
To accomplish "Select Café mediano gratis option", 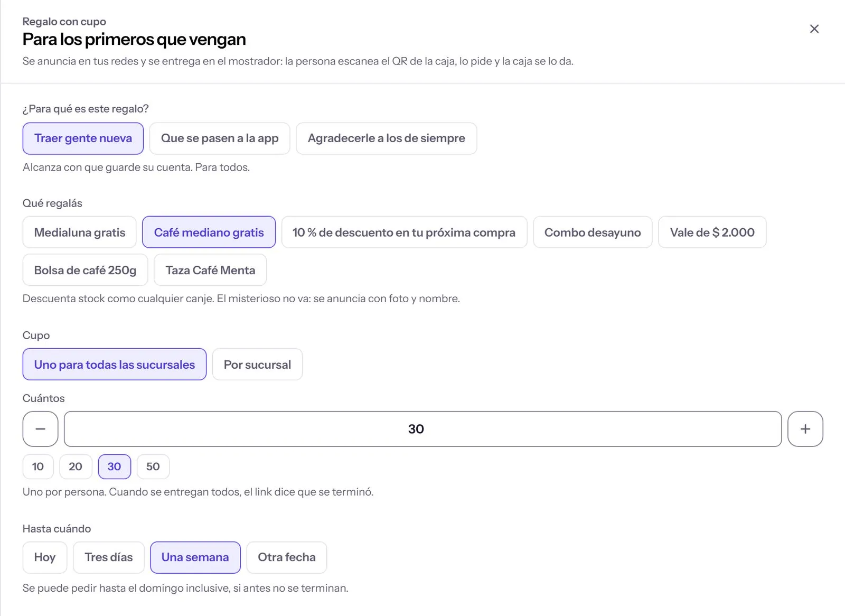I will 209,232.
